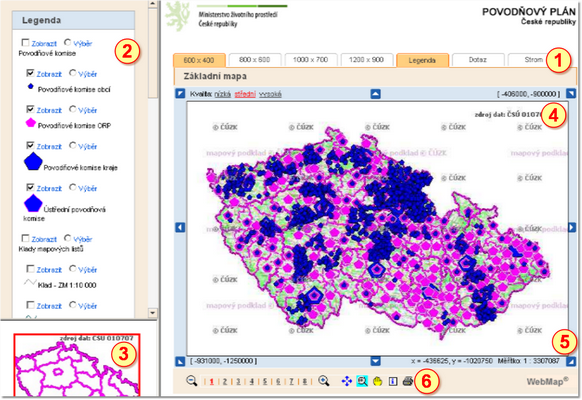Click the legend scrollbar up arrow

153,4
